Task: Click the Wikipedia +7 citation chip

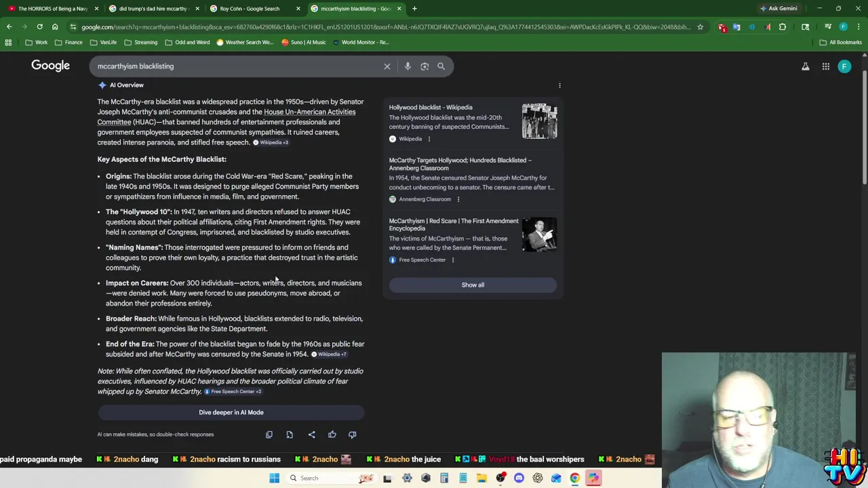Action: (x=329, y=354)
